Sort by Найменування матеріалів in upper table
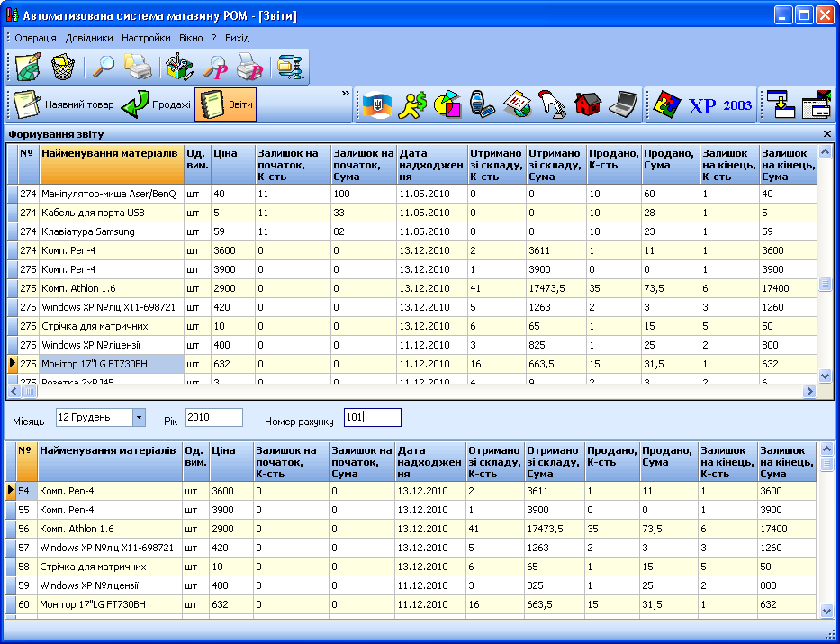 click(x=112, y=165)
